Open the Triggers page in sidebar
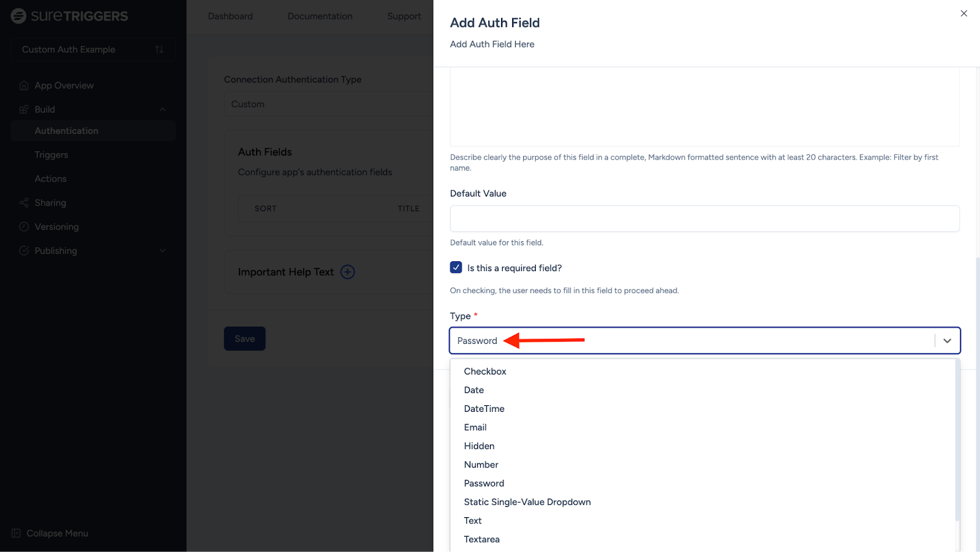Viewport: 980px width, 552px height. pos(51,155)
